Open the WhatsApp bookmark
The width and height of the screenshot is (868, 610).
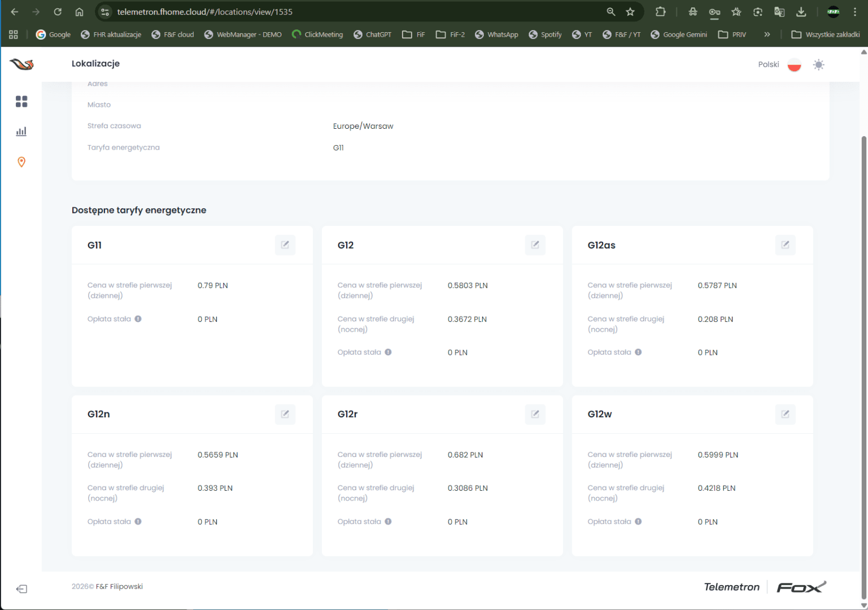(x=496, y=34)
